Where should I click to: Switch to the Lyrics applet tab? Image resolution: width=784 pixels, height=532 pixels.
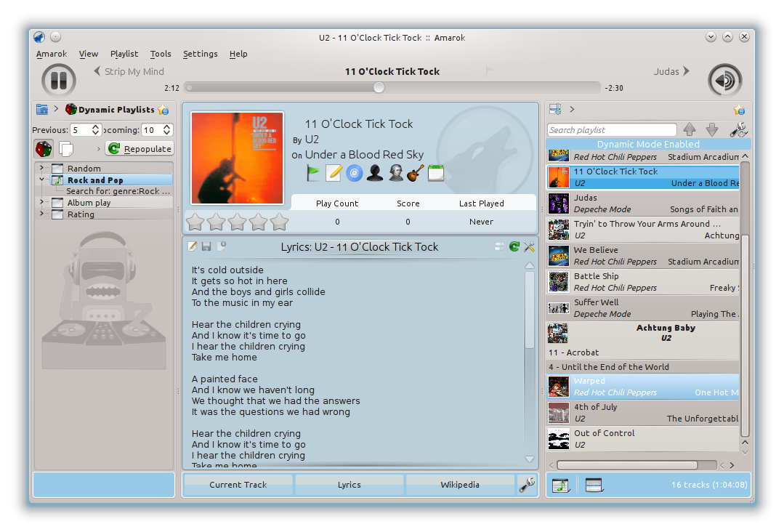click(349, 485)
